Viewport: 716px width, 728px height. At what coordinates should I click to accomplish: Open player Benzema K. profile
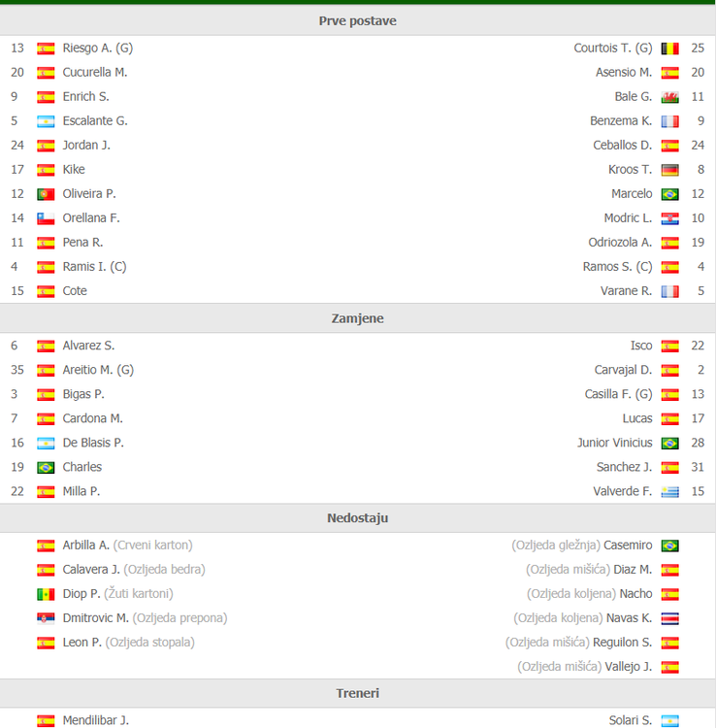pyautogui.click(x=621, y=120)
